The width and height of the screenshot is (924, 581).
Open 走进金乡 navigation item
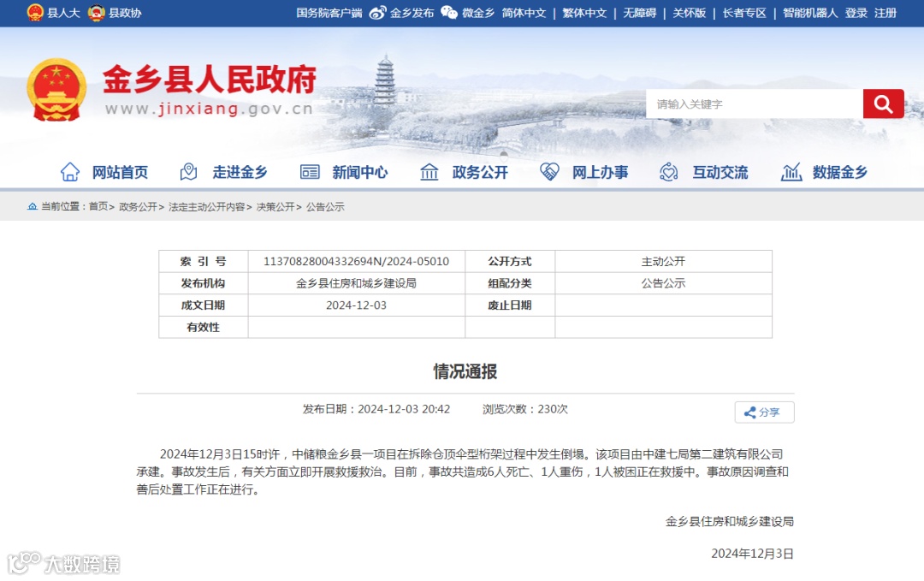(x=240, y=172)
